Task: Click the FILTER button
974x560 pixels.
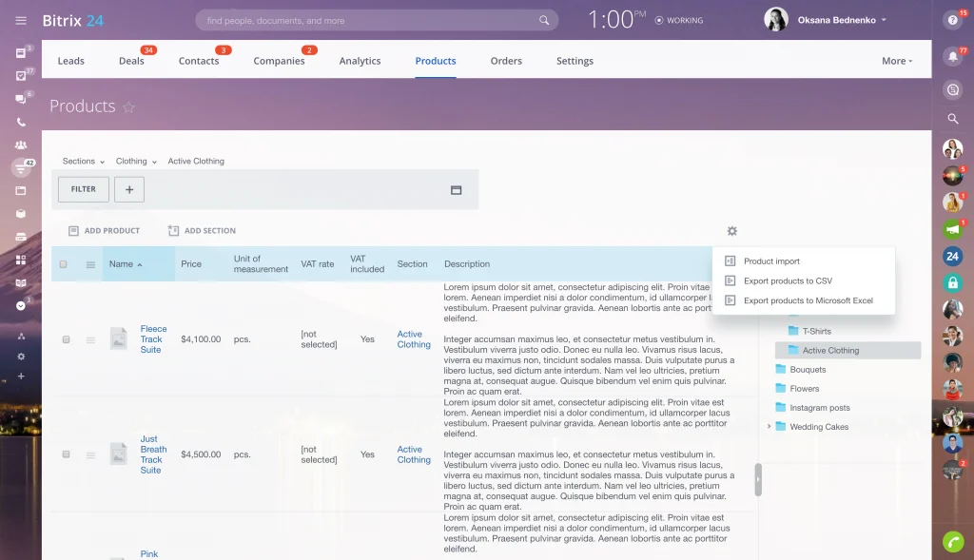Action: (x=84, y=189)
